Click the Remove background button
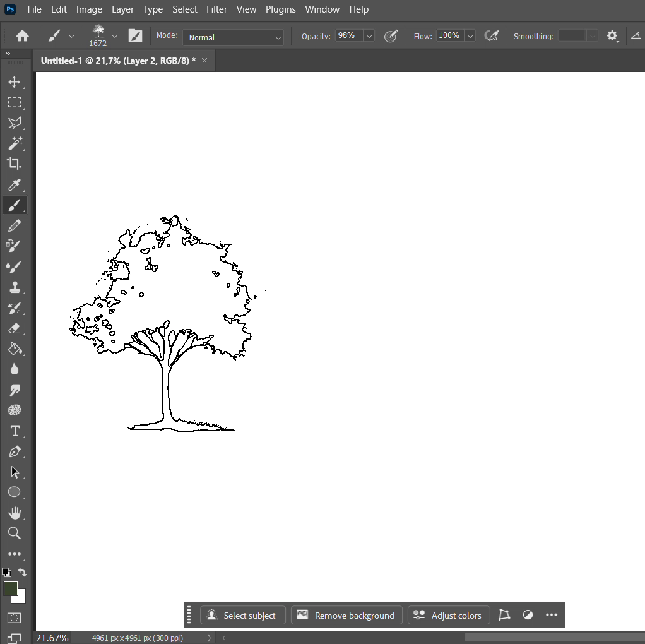 point(346,616)
